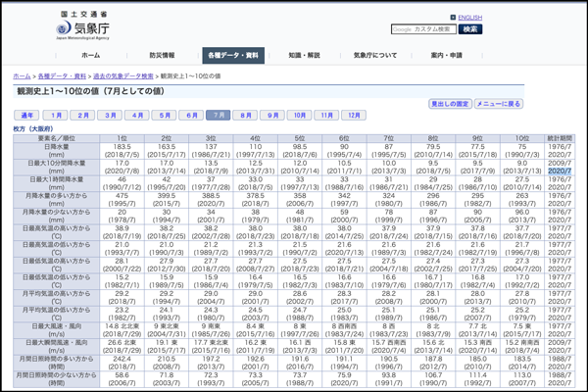Open the 案内・申請 navigation menu

coord(446,56)
